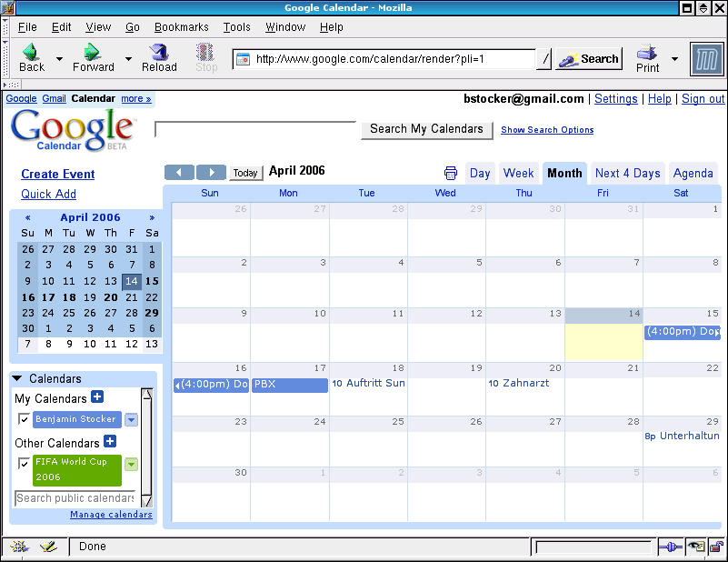Open the Edit menu
Viewport: 728px width, 562px height.
(x=61, y=27)
